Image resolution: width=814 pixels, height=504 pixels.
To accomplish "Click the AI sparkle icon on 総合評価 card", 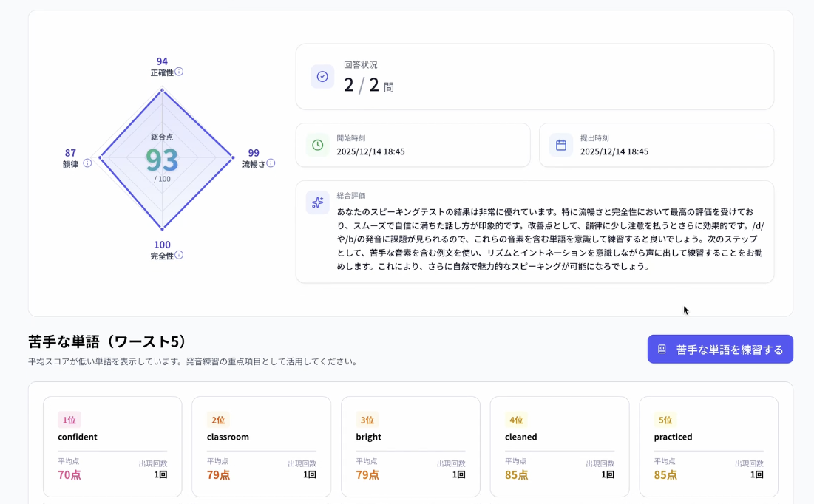I will pos(317,202).
